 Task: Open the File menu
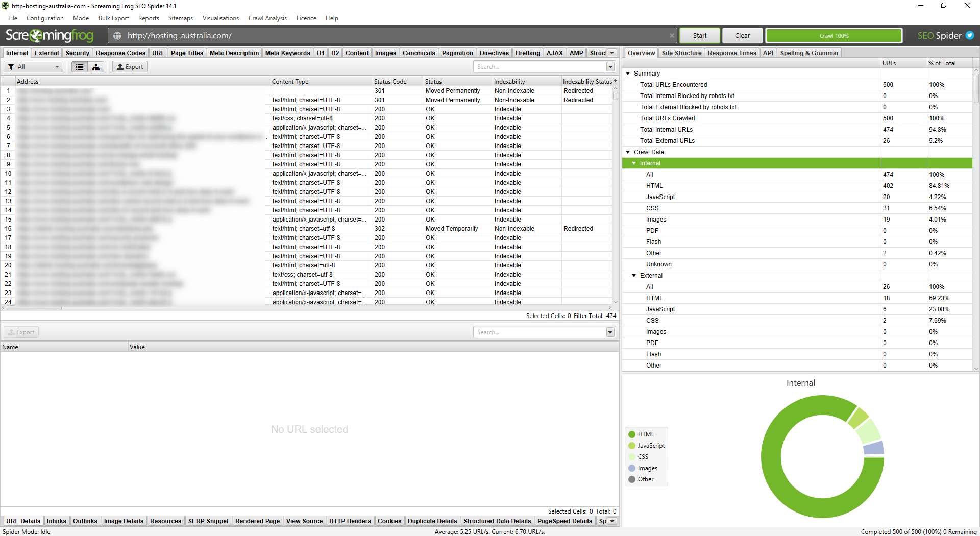pos(13,18)
